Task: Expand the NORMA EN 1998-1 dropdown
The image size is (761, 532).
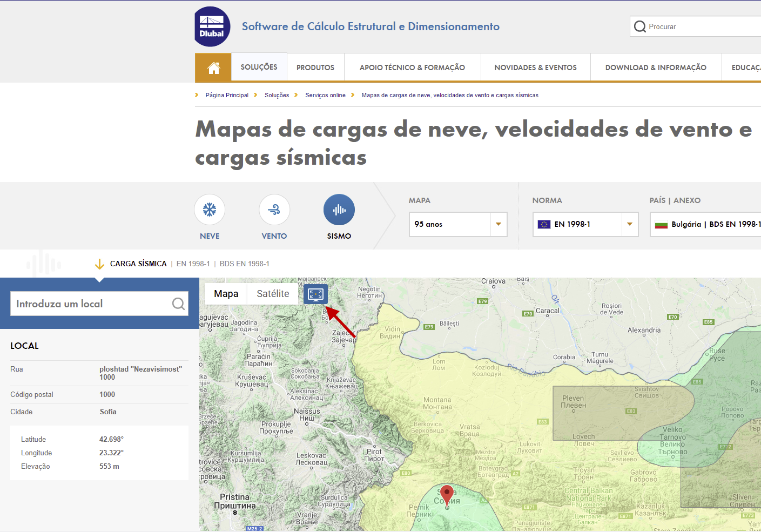Action: tap(629, 224)
